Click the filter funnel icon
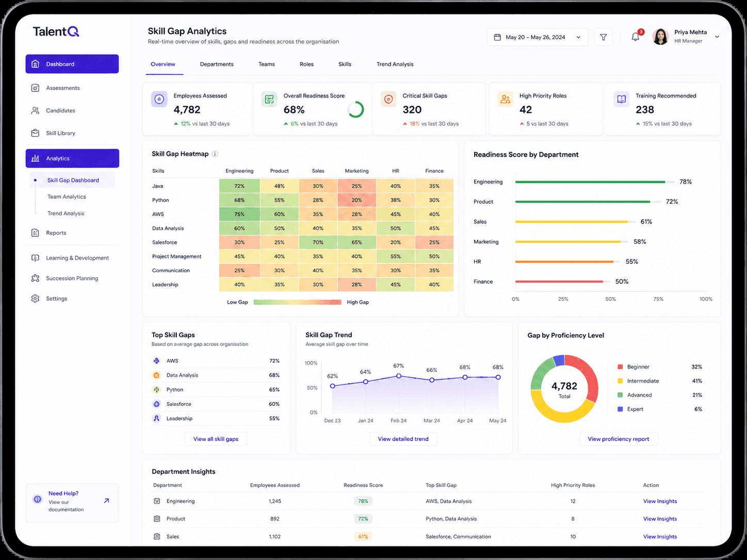The image size is (747, 560). click(603, 37)
